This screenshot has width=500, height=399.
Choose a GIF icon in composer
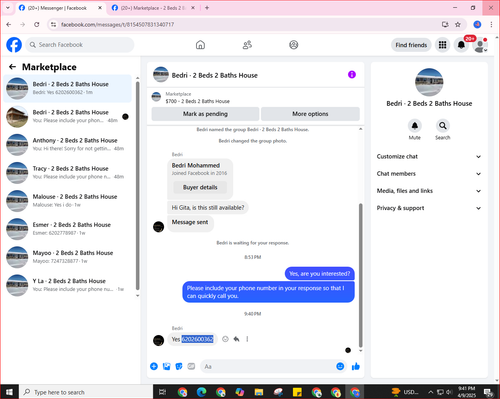click(x=191, y=366)
